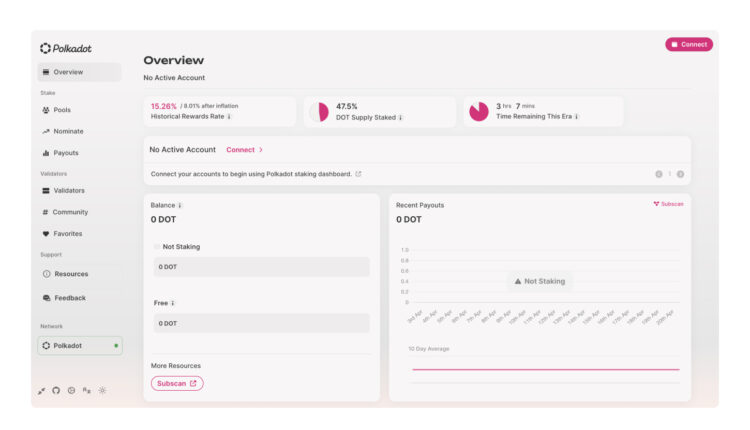
Task: Open external link icon after staking dashboard text
Action: coord(358,174)
